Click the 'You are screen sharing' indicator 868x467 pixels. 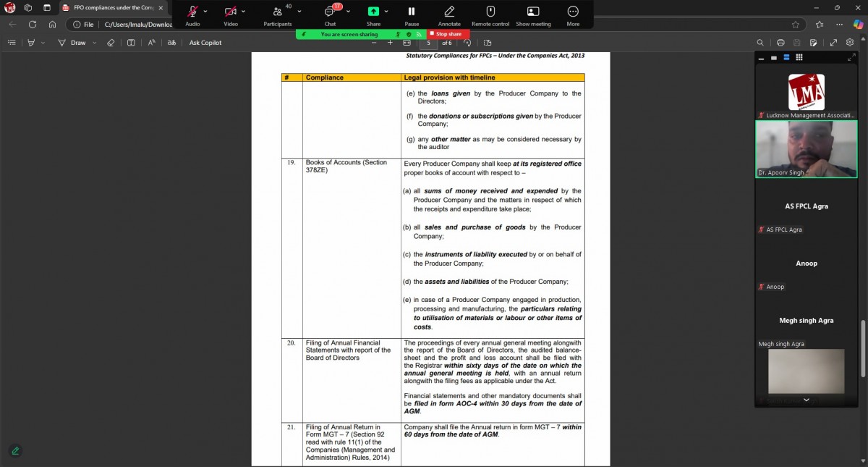(x=349, y=34)
